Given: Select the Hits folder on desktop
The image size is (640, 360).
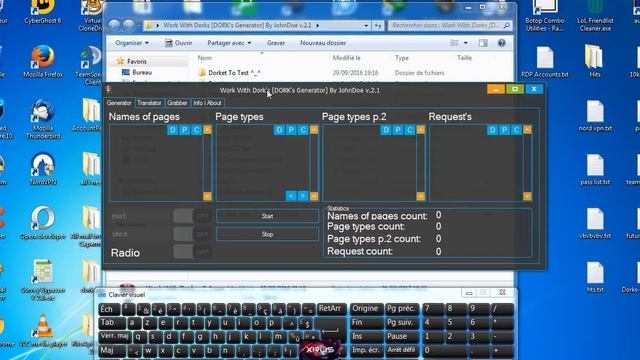Looking at the screenshot, I should pos(595,62).
